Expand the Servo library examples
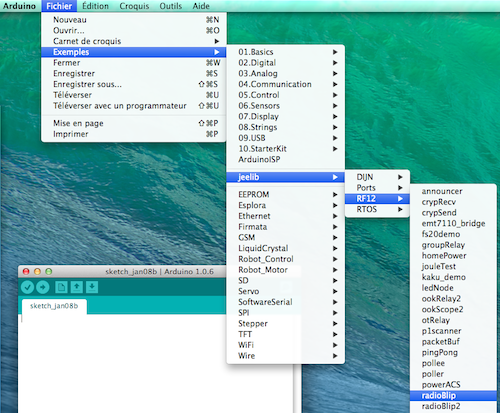The height and width of the screenshot is (413, 500). 286,291
